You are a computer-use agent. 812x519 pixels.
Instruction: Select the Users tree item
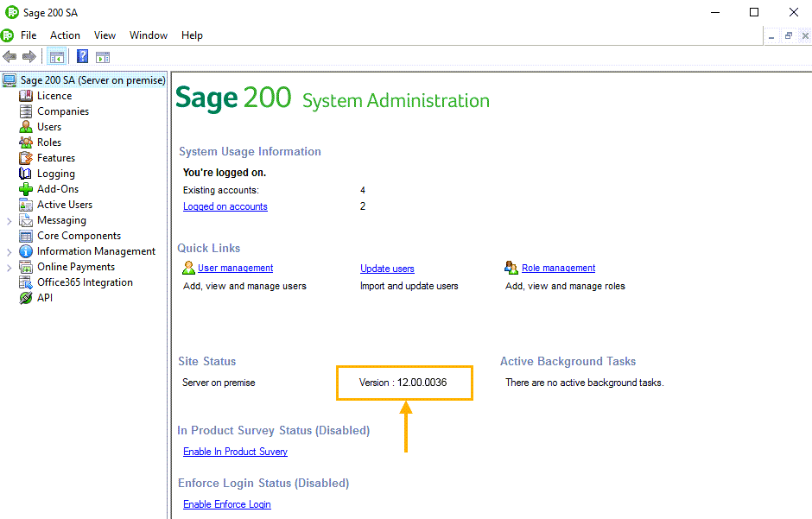tap(49, 127)
